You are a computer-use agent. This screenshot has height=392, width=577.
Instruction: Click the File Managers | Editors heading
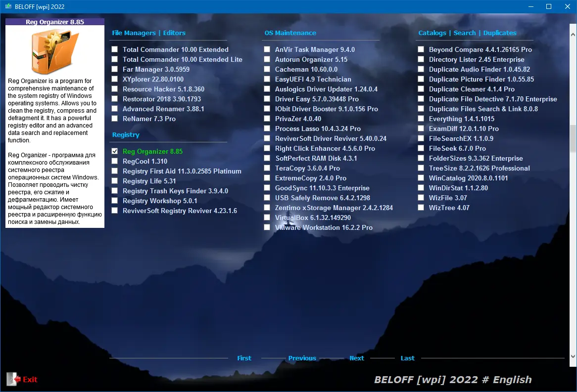[x=148, y=33]
